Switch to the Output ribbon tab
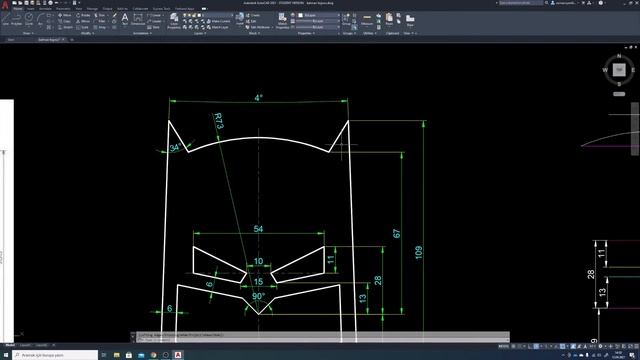 107,9
